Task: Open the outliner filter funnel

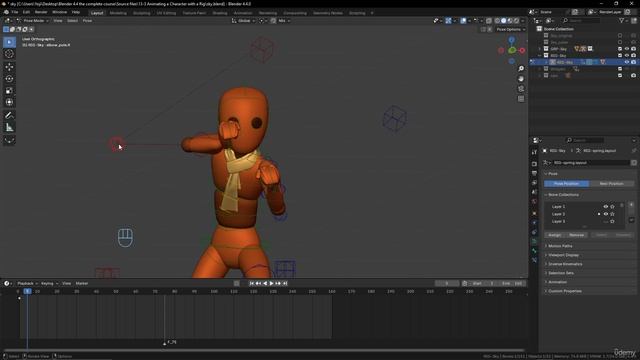Action: pyautogui.click(x=622, y=20)
